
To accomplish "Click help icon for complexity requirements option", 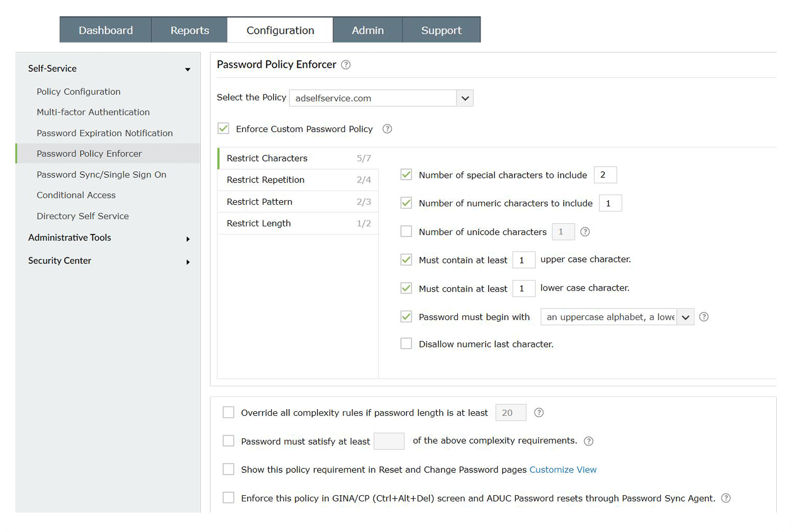I will coord(589,441).
